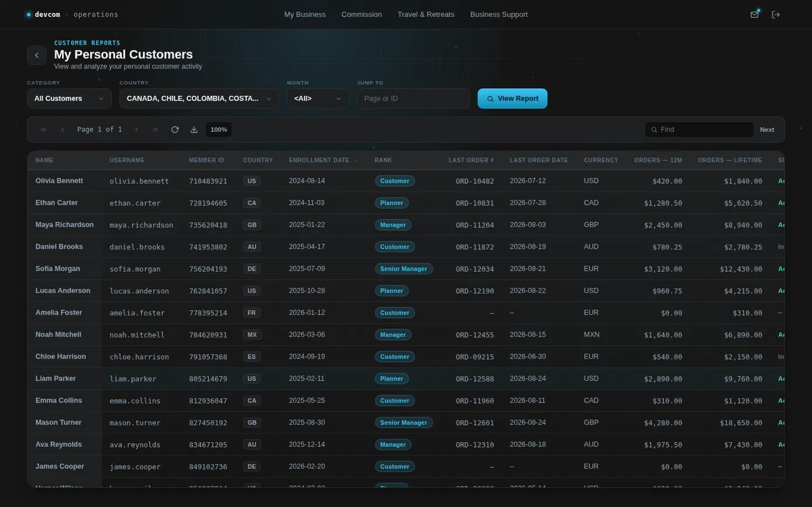Sort by Enrollment Date column
The height and width of the screenshot is (507, 812).
pos(324,160)
